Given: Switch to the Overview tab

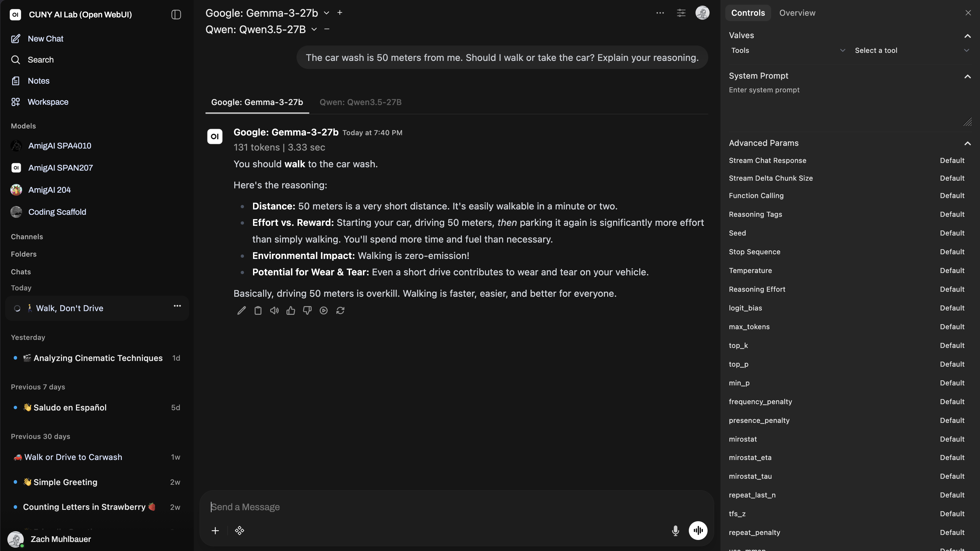Looking at the screenshot, I should point(797,13).
